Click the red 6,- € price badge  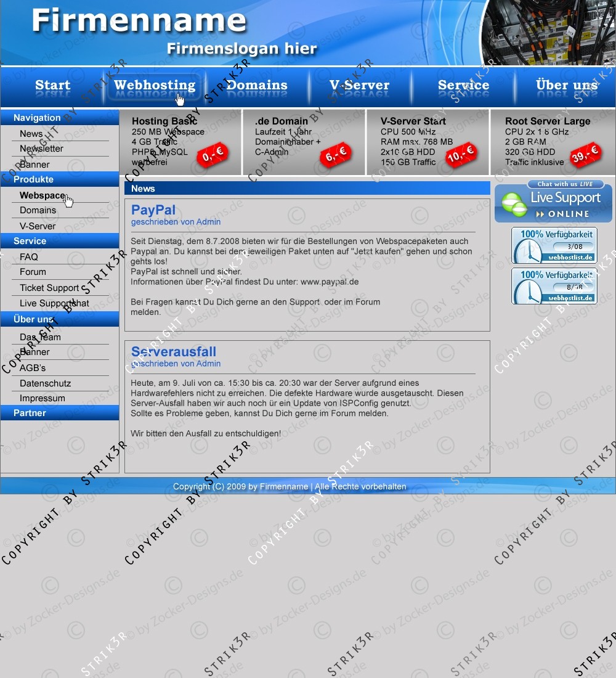click(x=336, y=155)
